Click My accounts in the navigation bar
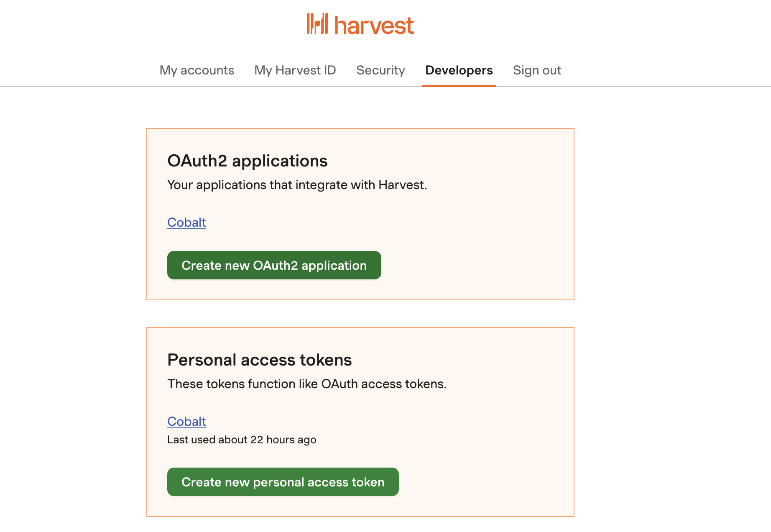 click(x=197, y=70)
